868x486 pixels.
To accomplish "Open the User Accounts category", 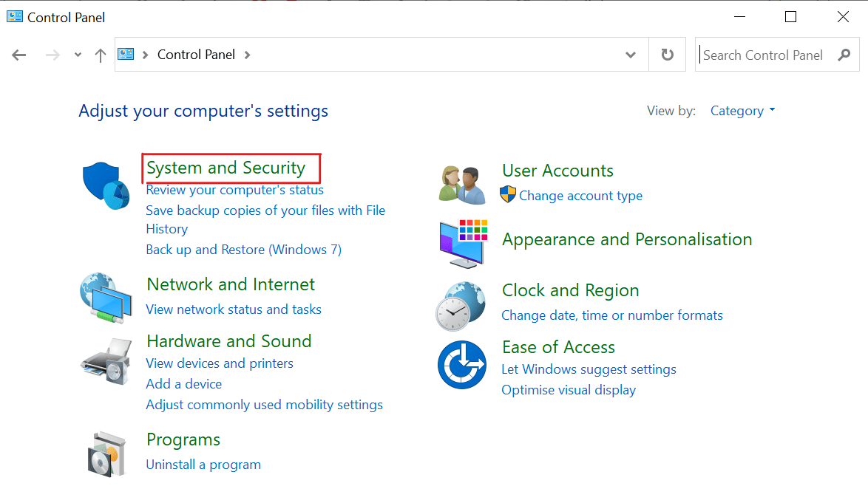I will 557,171.
